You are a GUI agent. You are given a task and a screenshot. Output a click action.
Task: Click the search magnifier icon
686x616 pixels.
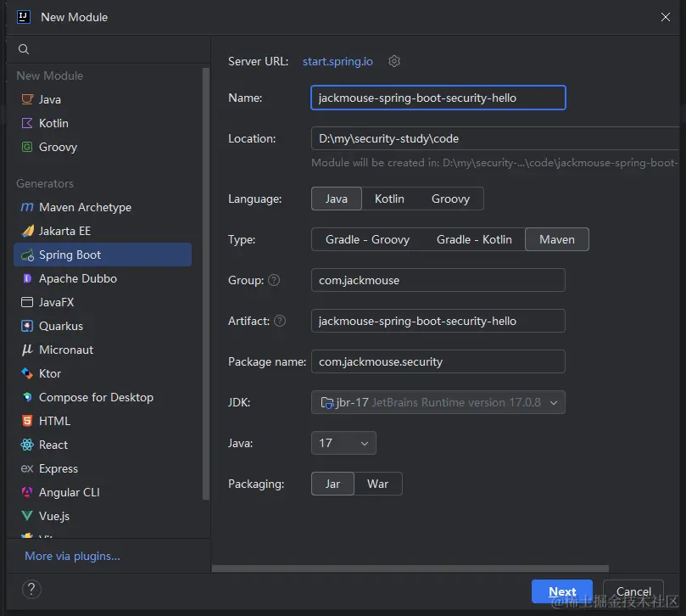(x=24, y=49)
